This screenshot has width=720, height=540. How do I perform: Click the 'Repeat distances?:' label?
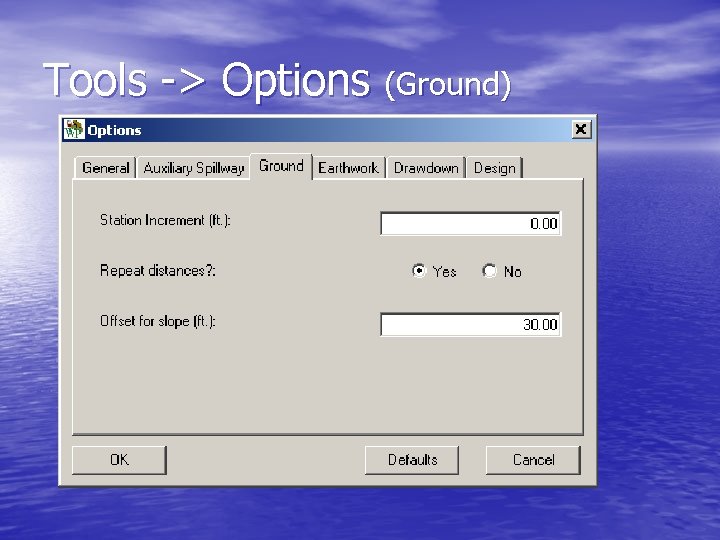click(x=158, y=271)
